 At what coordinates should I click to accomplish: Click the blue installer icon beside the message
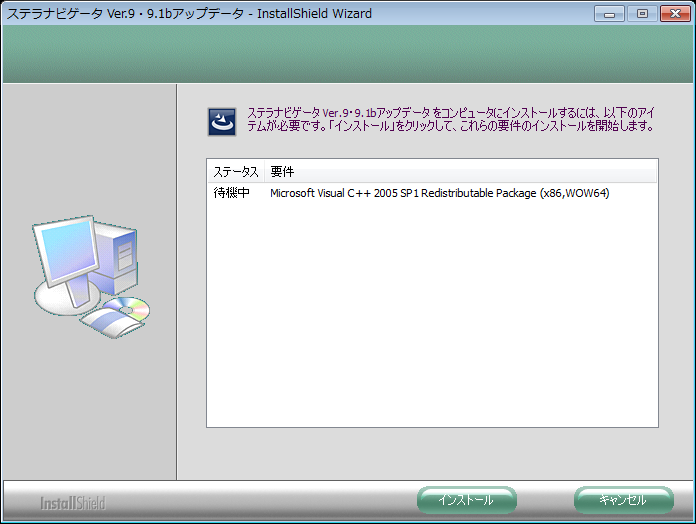(x=222, y=122)
